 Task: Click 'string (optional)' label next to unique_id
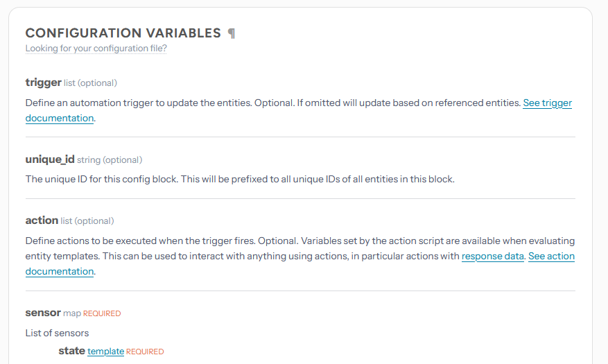pyautogui.click(x=110, y=159)
